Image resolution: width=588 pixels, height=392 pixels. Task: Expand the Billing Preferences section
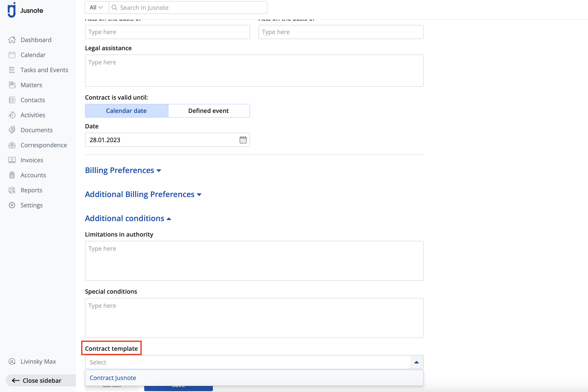click(123, 170)
